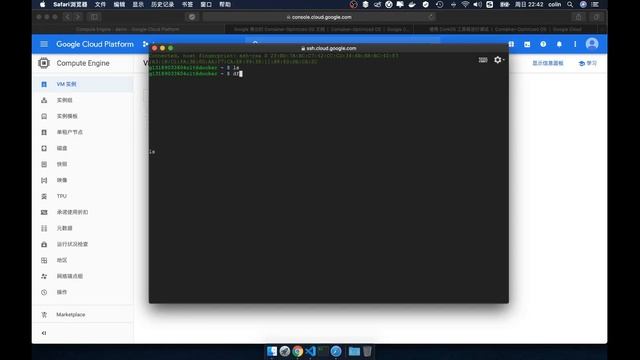The height and width of the screenshot is (360, 640).
Task: Click the Compute Engine chip icon
Action: [44, 63]
